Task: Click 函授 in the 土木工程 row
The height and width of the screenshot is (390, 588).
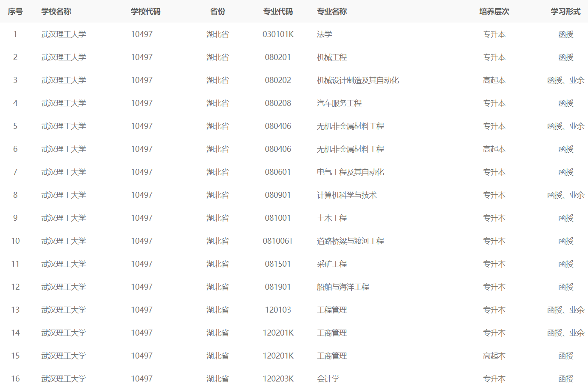Action: tap(565, 218)
